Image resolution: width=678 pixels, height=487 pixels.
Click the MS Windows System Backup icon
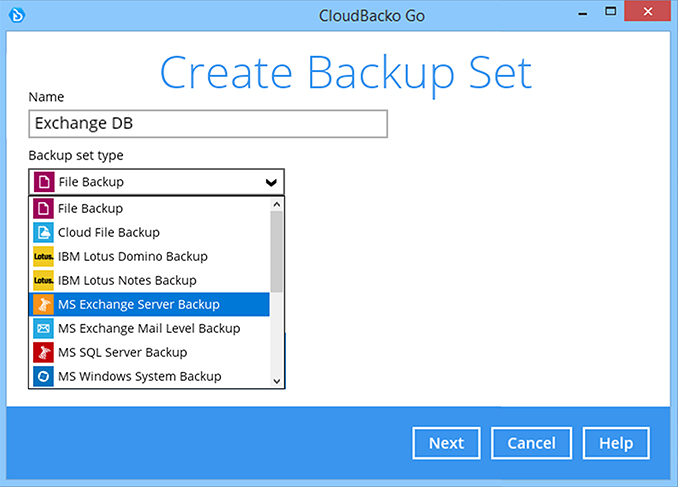[43, 377]
